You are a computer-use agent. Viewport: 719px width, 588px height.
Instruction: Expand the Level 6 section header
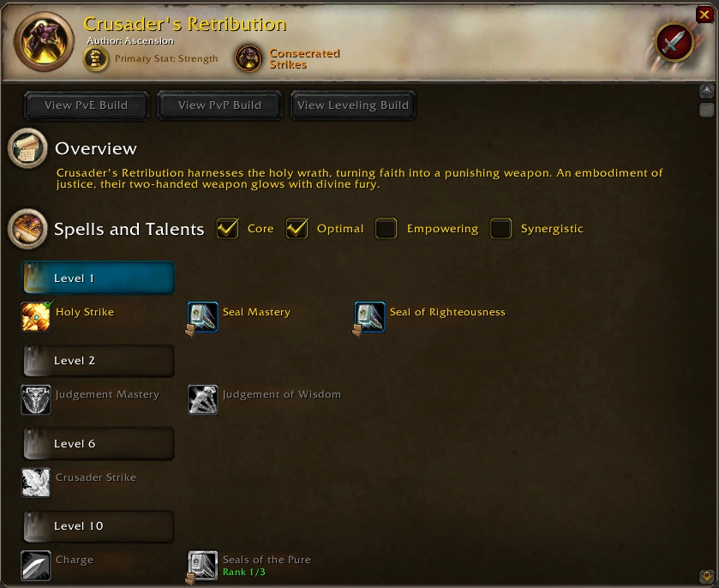click(99, 443)
